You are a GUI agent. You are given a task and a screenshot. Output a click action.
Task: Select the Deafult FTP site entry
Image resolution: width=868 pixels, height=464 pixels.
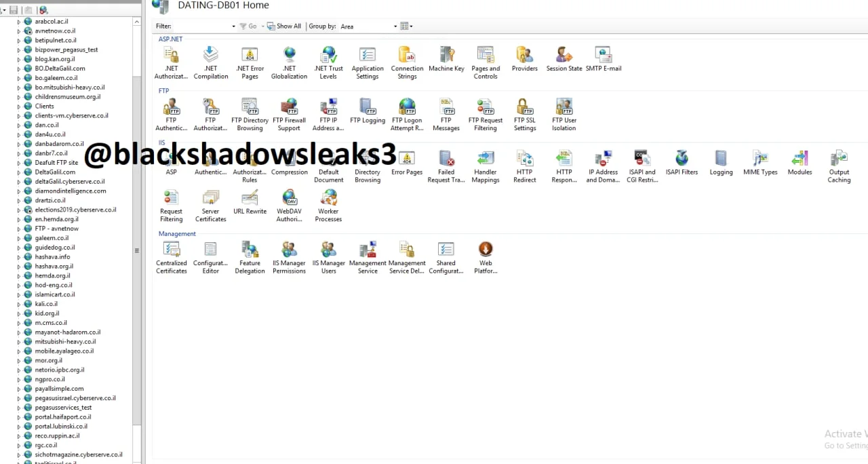click(x=56, y=163)
